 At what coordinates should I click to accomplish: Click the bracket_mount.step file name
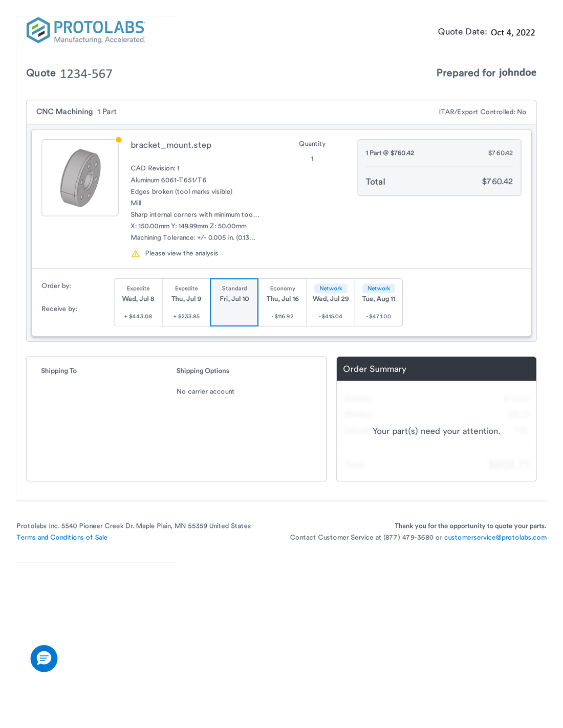[171, 145]
